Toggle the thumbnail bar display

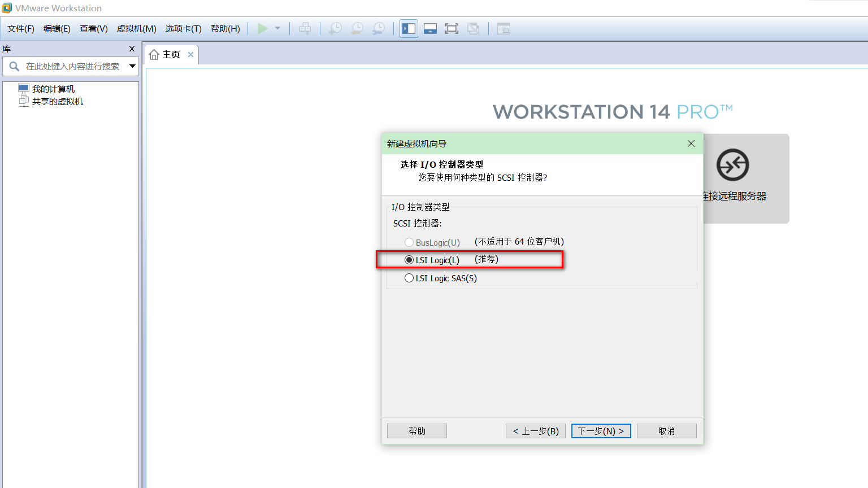[430, 28]
